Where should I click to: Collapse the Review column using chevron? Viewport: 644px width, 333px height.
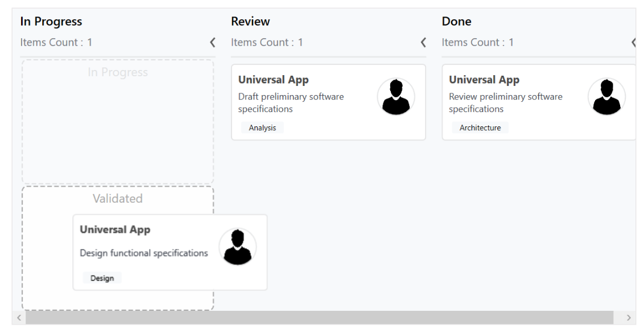point(423,42)
